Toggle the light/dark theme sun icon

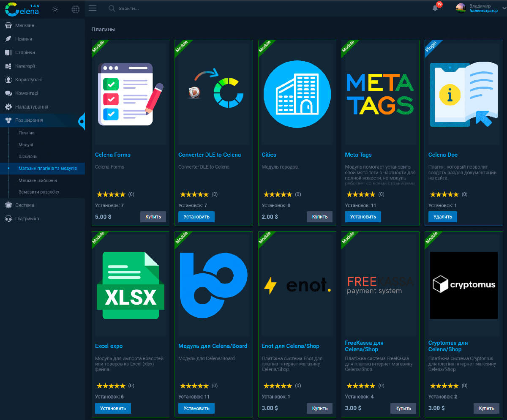click(55, 9)
